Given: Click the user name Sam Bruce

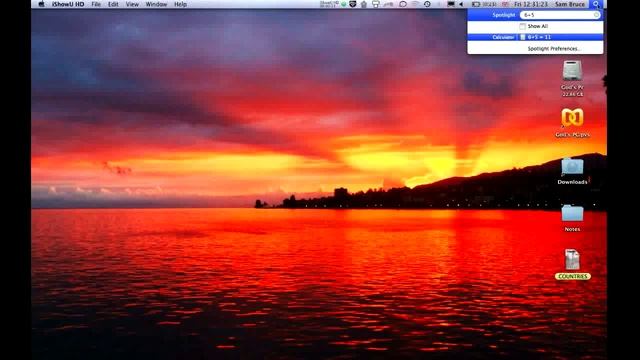Looking at the screenshot, I should pos(570,4).
